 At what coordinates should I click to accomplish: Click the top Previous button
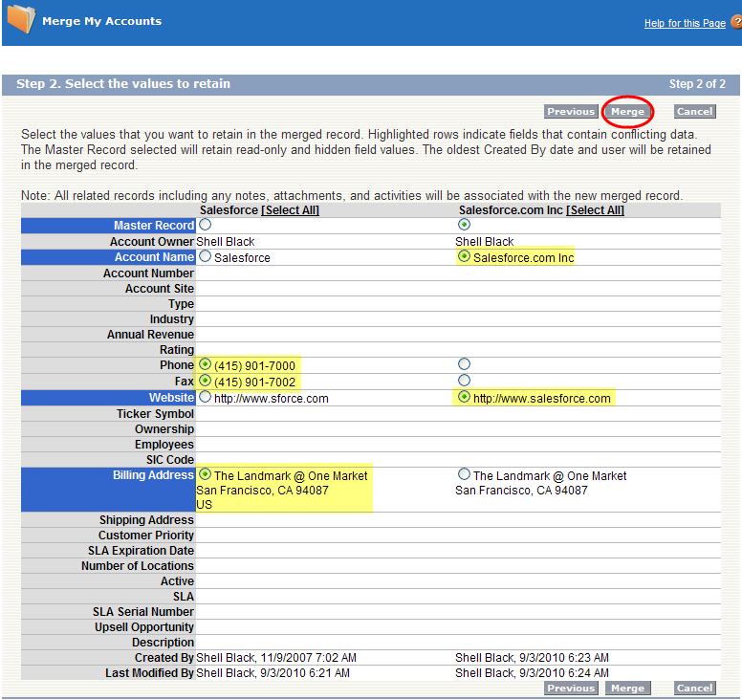571,112
